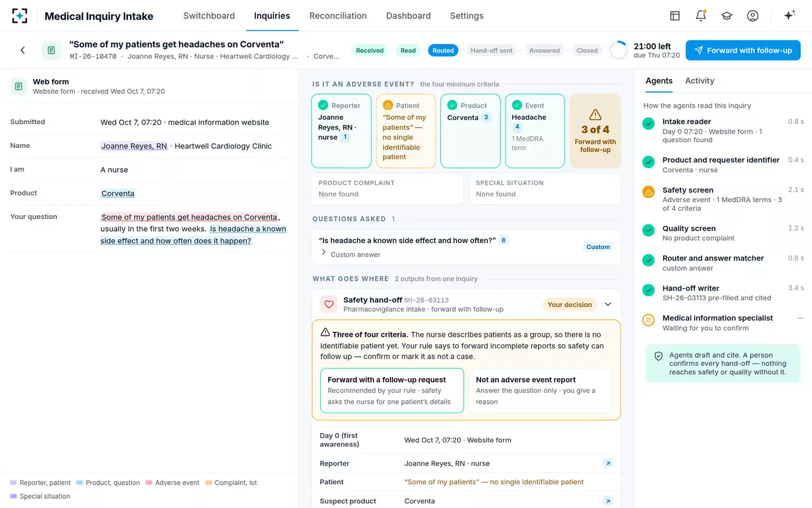Viewport: 812px width, 508px height.
Task: Open the Suspect product row citation arrow
Action: pos(608,501)
